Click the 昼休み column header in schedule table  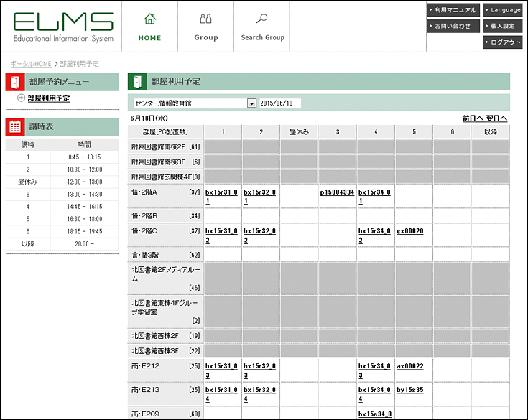(299, 132)
